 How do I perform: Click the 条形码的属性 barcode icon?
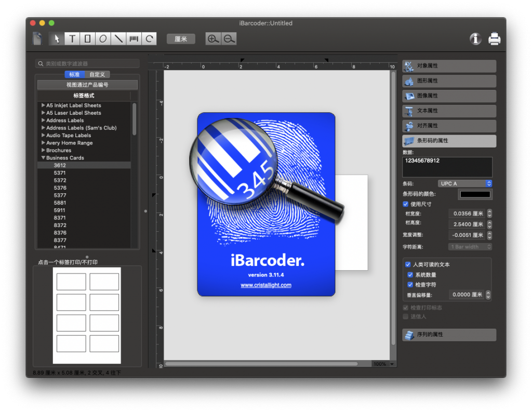tap(409, 141)
